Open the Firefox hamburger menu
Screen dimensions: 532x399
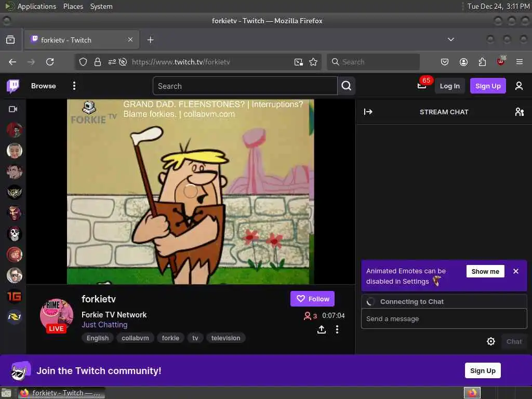point(519,62)
